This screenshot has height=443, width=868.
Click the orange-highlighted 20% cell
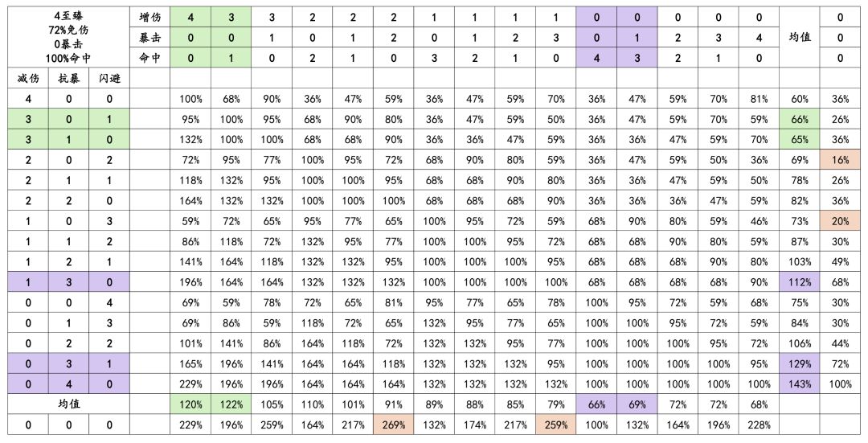(x=840, y=221)
